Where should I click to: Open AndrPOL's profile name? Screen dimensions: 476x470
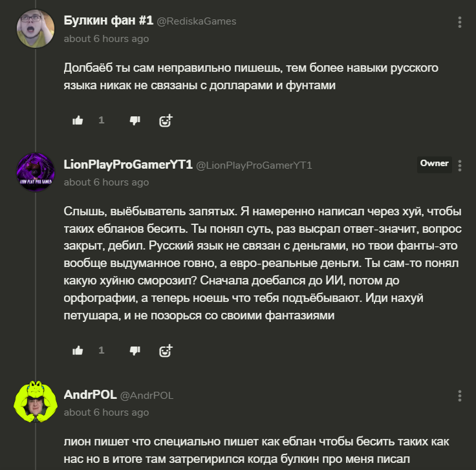(89, 394)
